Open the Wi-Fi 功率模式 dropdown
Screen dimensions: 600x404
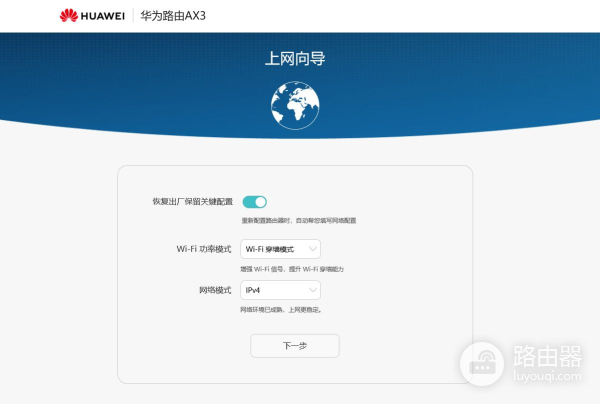coord(280,249)
